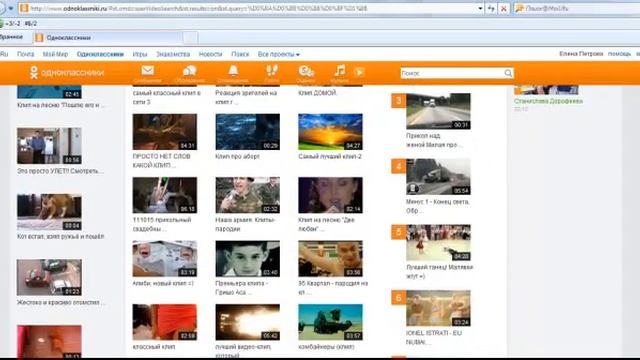Click the 'помощь' help link
The height and width of the screenshot is (360, 640).
(x=619, y=54)
